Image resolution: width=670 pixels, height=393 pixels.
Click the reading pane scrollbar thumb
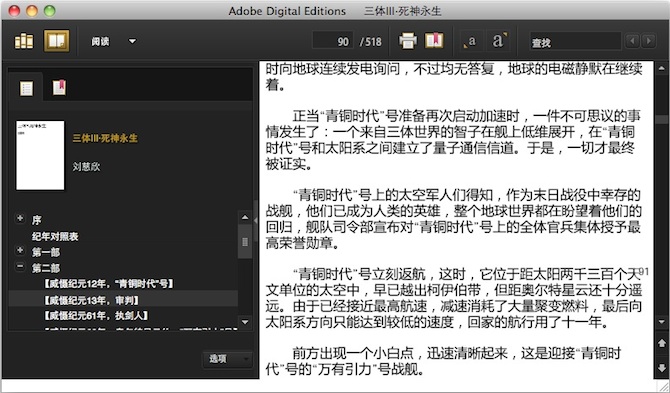point(661,120)
